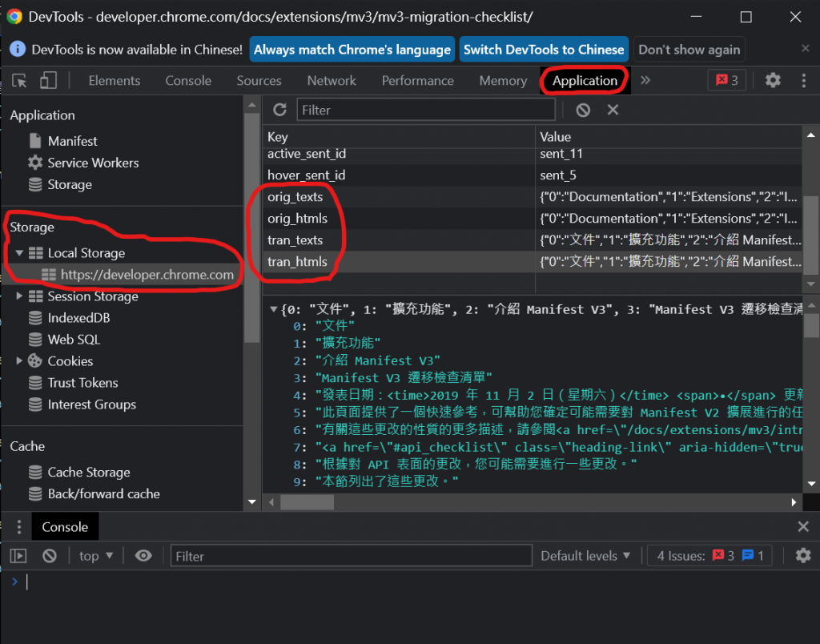Switch to the Console tab

[188, 81]
